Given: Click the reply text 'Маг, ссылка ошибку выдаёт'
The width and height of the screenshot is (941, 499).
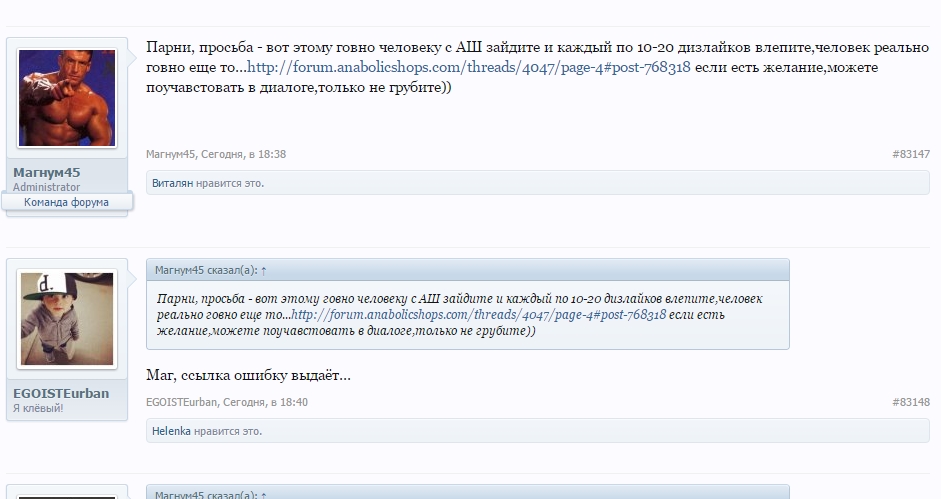Looking at the screenshot, I should pos(248,375).
